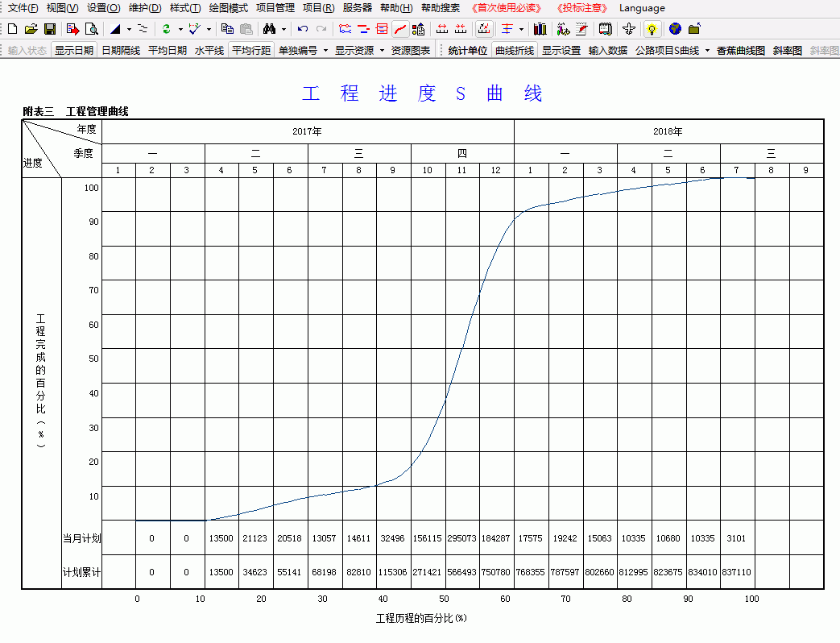Viewport: 840px width, 643px height.
Task: Open the 文件(F) menu
Action: (23, 8)
